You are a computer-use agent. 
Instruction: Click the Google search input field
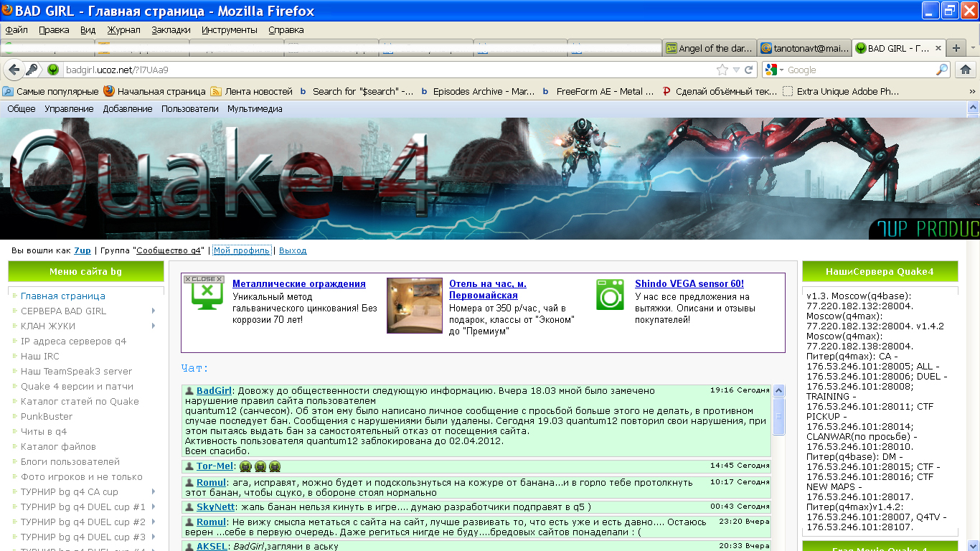coord(859,70)
